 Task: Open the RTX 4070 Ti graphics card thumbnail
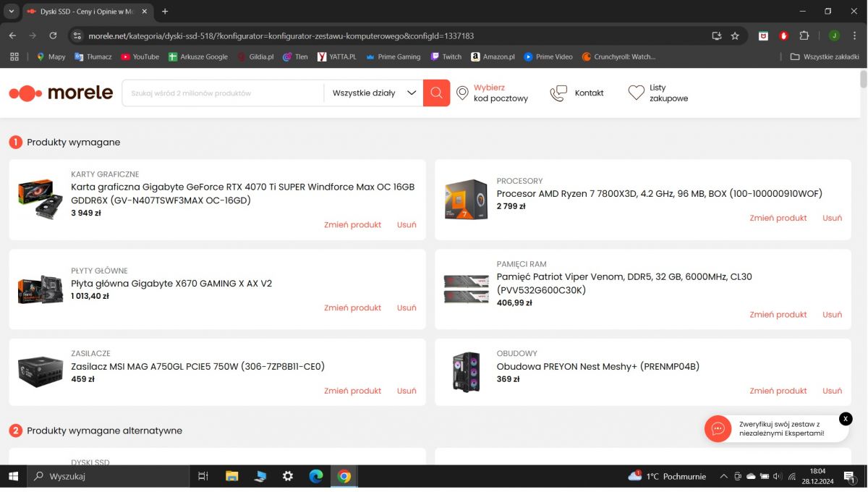[x=41, y=199]
